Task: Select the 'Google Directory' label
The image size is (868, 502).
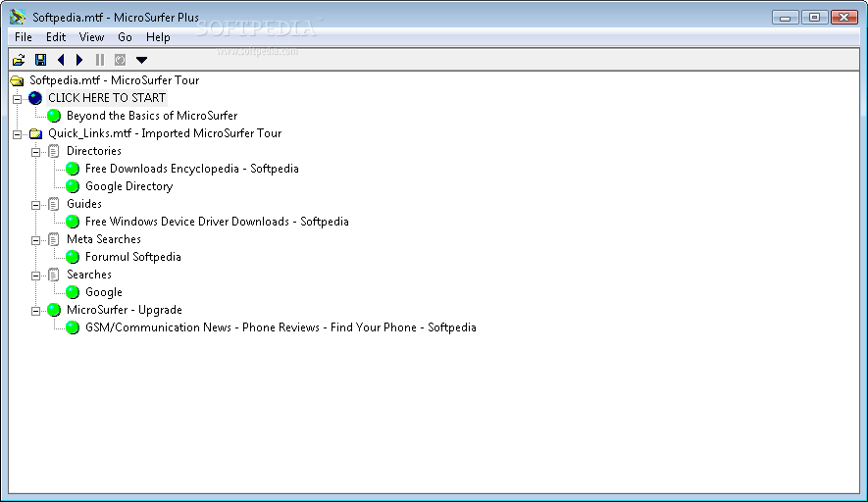Action: pyautogui.click(x=129, y=186)
